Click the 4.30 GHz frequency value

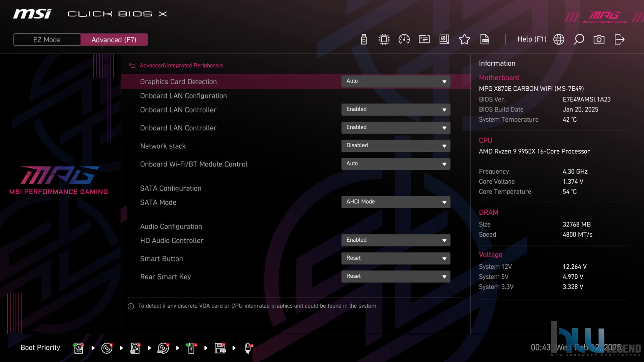575,172
